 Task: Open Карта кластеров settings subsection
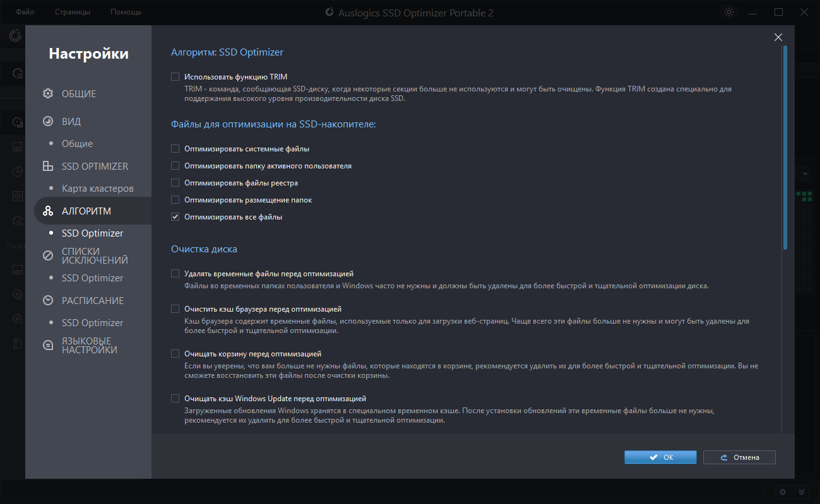(x=97, y=189)
